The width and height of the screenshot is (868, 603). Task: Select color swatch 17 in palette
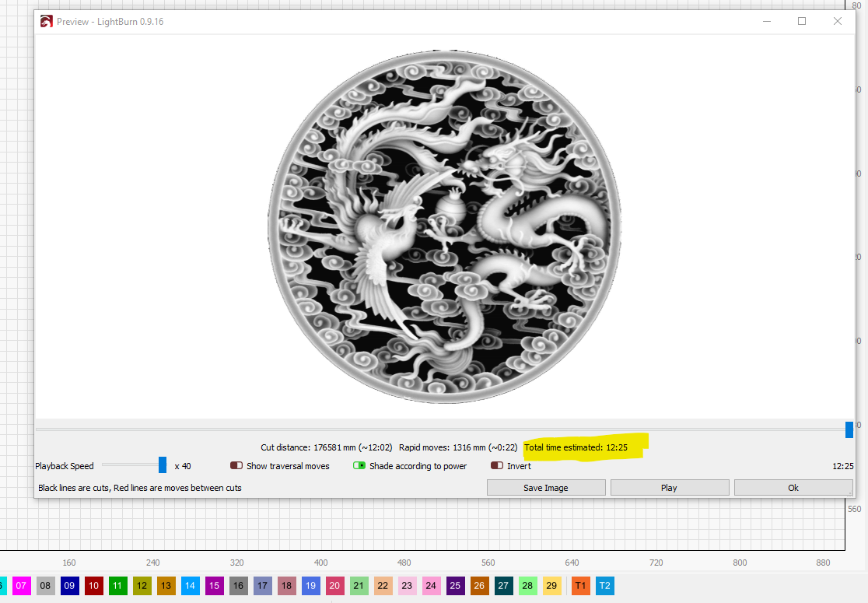point(262,586)
